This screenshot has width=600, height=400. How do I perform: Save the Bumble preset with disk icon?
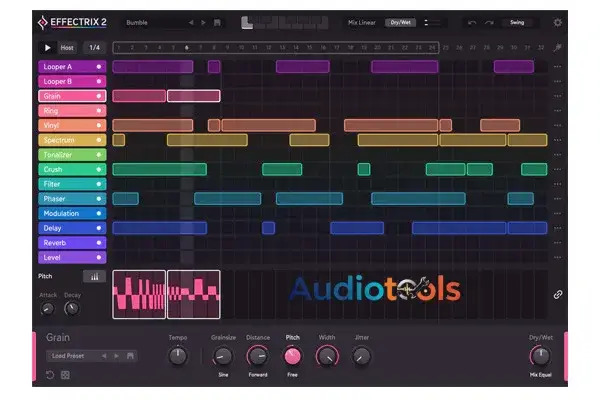[x=217, y=23]
